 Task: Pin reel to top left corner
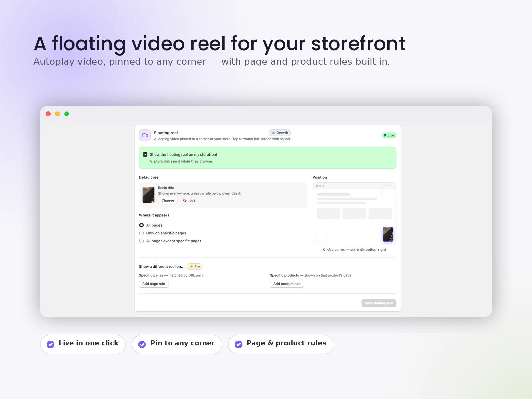point(321,193)
